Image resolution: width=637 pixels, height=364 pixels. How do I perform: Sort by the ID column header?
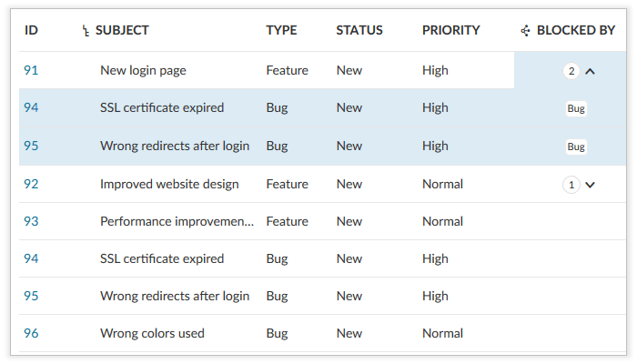coord(31,30)
